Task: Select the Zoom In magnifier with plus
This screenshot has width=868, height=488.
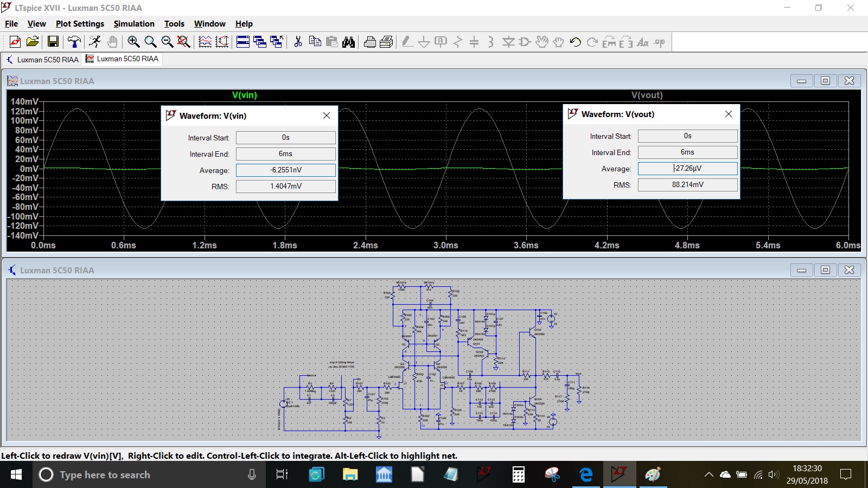Action: click(133, 42)
